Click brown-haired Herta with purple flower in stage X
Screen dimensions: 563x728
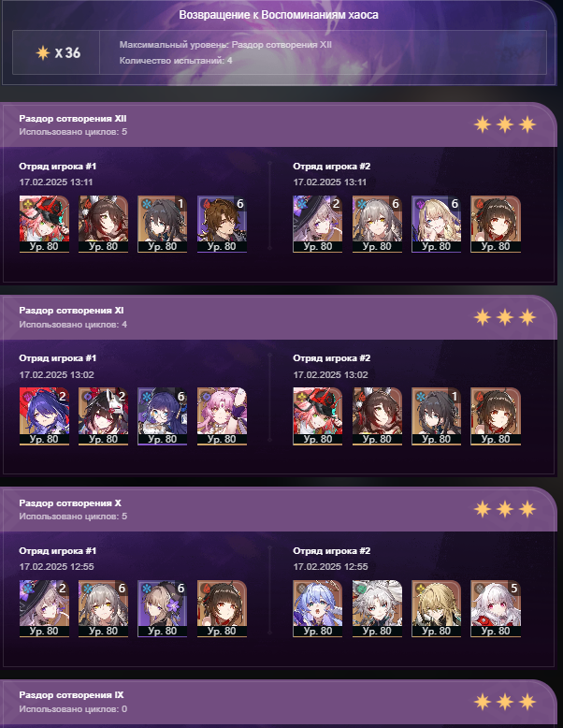click(x=163, y=608)
